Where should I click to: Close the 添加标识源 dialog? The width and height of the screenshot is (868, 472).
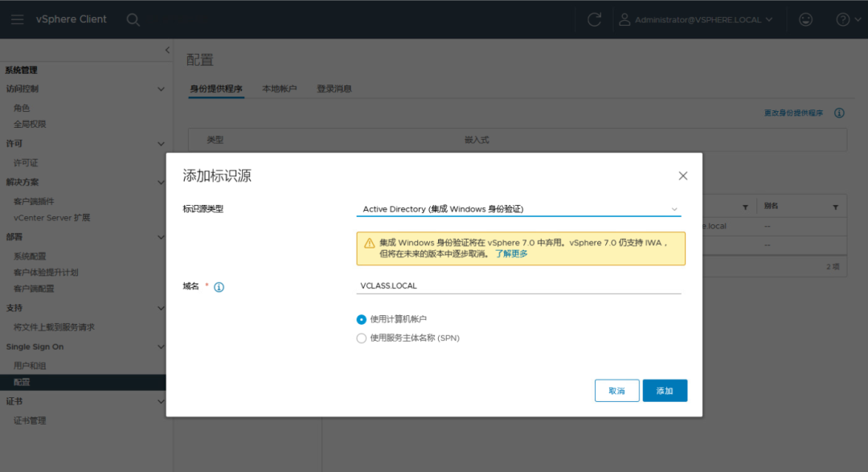682,175
